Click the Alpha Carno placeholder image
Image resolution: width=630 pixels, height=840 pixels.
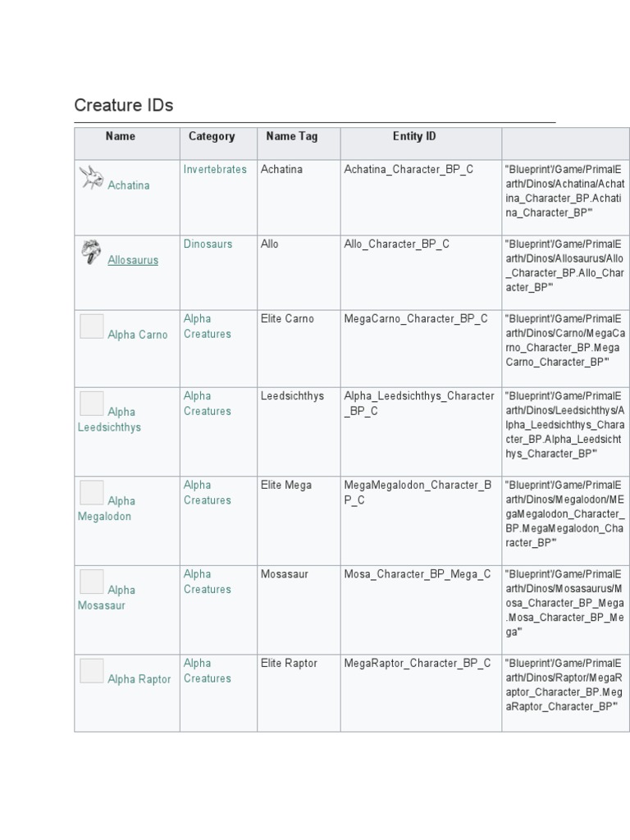92,326
